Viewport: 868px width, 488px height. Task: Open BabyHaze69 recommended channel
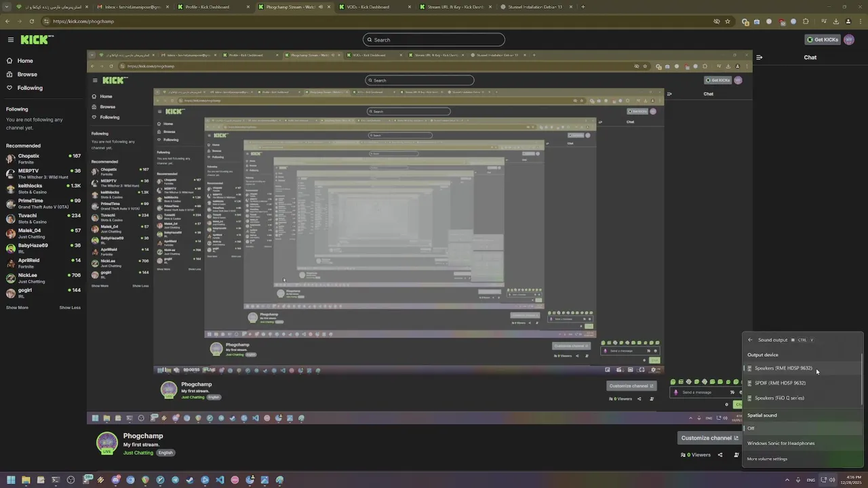click(43, 248)
